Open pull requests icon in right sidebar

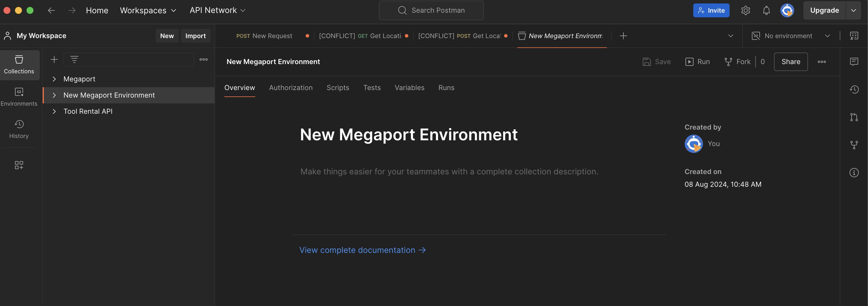(x=854, y=117)
